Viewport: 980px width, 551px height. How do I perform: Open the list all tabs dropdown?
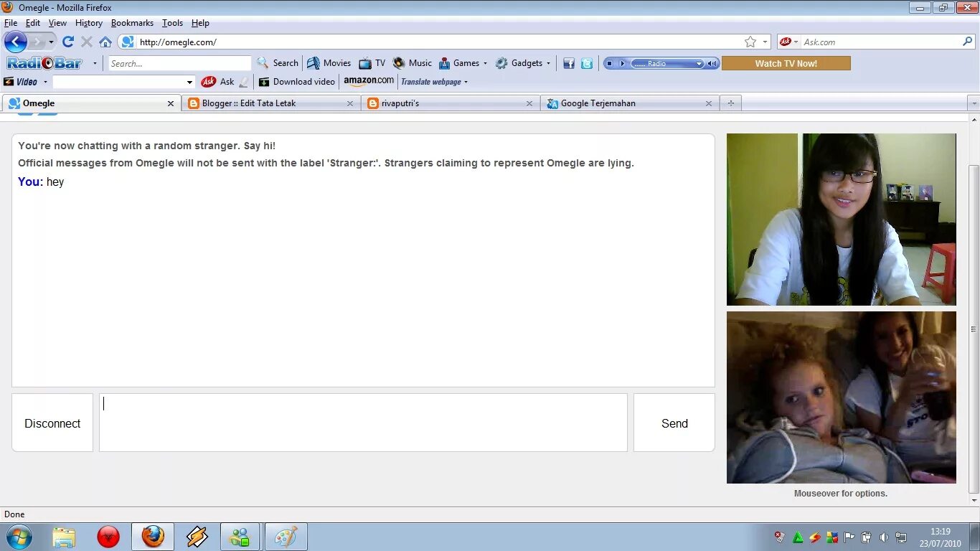click(974, 103)
